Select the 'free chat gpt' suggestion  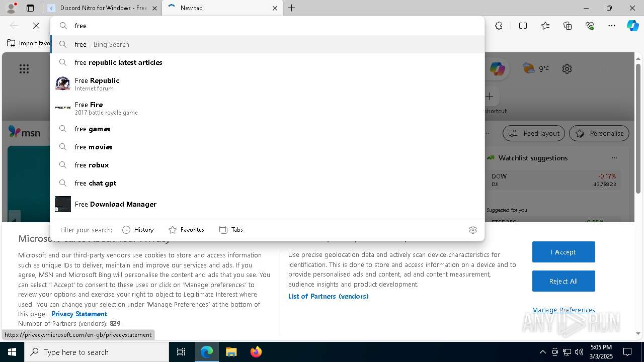click(267, 183)
